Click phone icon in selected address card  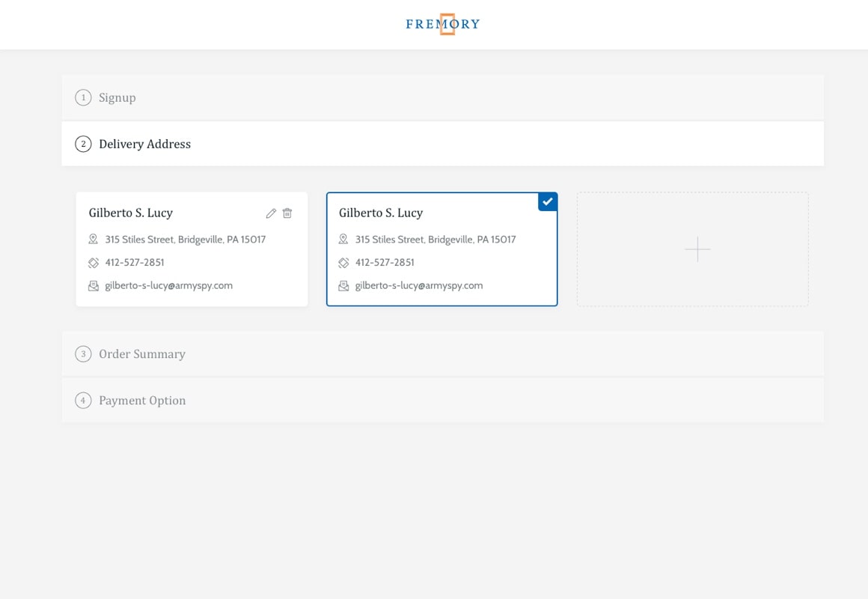point(343,263)
